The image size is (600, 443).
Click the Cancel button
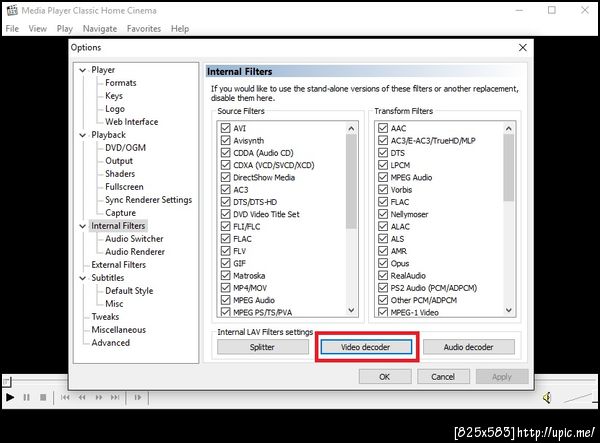(443, 376)
